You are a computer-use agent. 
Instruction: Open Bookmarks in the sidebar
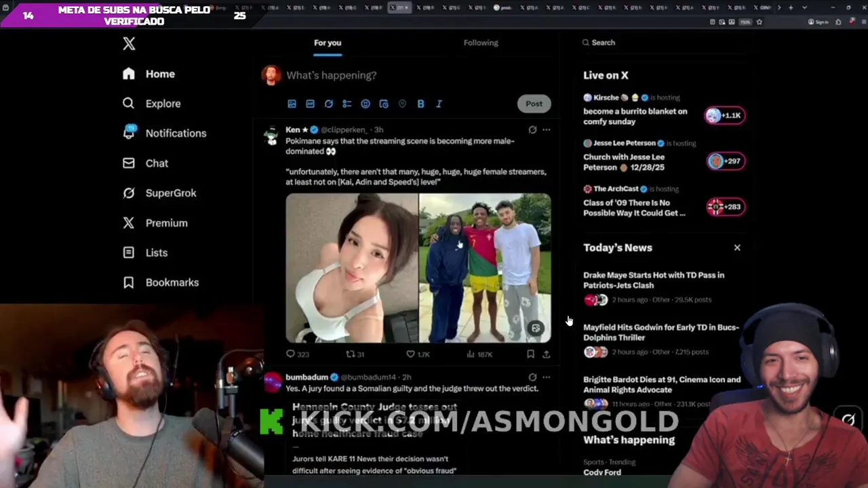pyautogui.click(x=161, y=283)
